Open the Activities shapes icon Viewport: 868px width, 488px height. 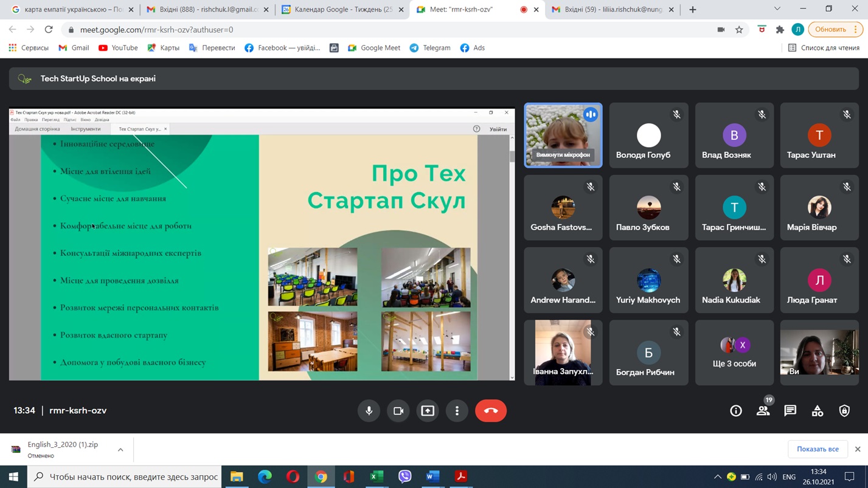818,411
